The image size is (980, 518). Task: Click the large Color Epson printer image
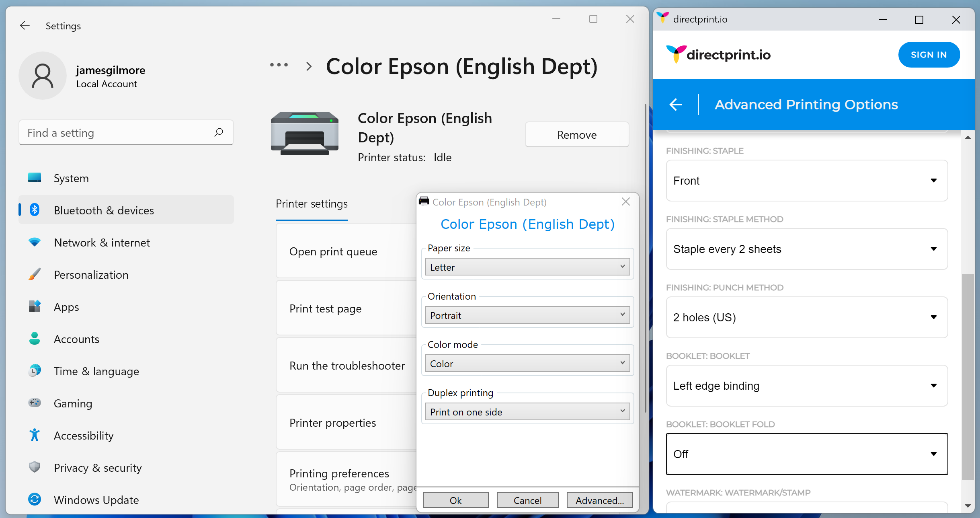(x=305, y=134)
